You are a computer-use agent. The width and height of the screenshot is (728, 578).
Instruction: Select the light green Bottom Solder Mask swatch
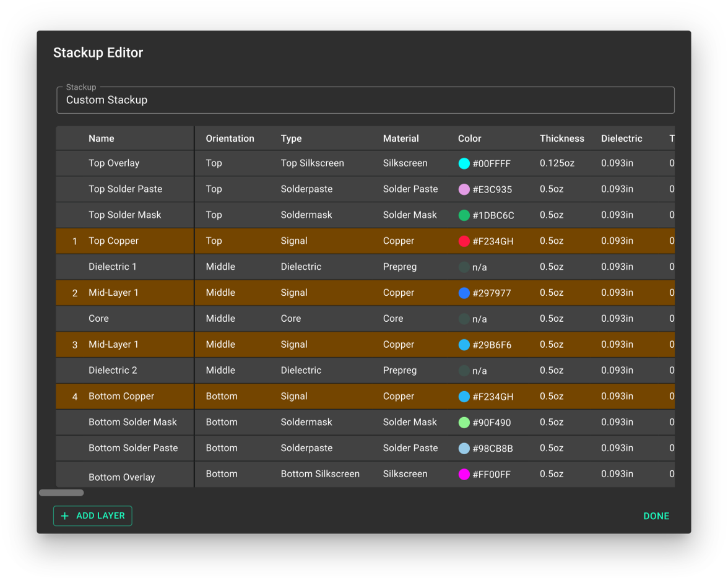tap(464, 423)
